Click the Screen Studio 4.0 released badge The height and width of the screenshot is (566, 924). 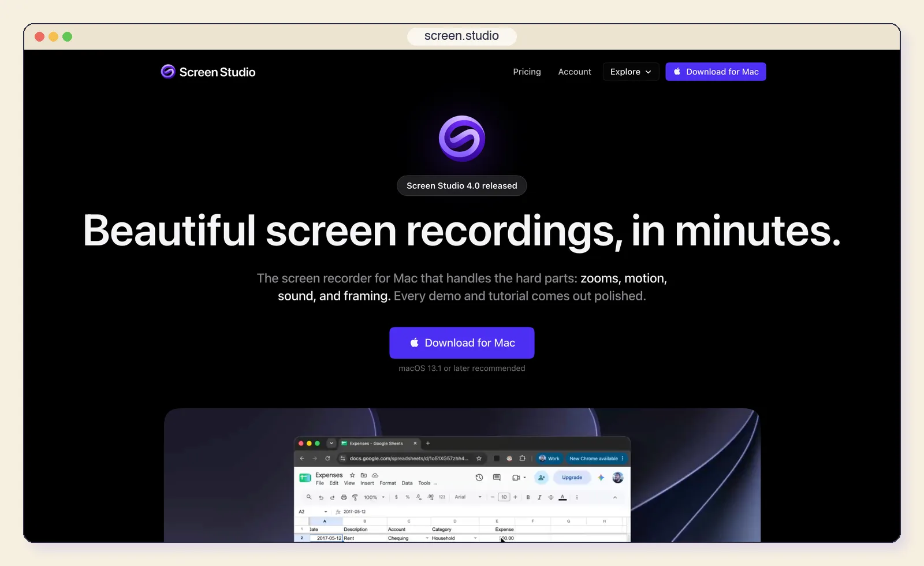[462, 185]
